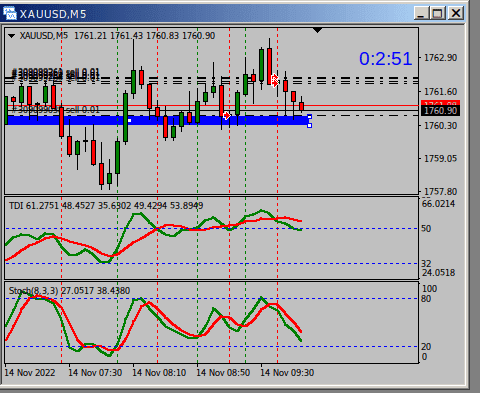This screenshot has width=480, height=393.
Task: Click the 1762.90 price scale value
Action: point(440,58)
